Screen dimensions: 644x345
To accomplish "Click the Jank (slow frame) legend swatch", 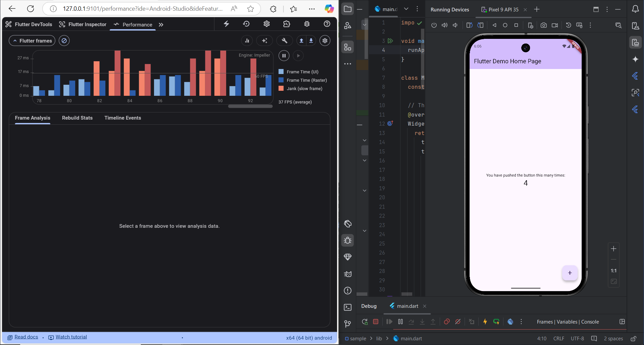I will [x=281, y=88].
